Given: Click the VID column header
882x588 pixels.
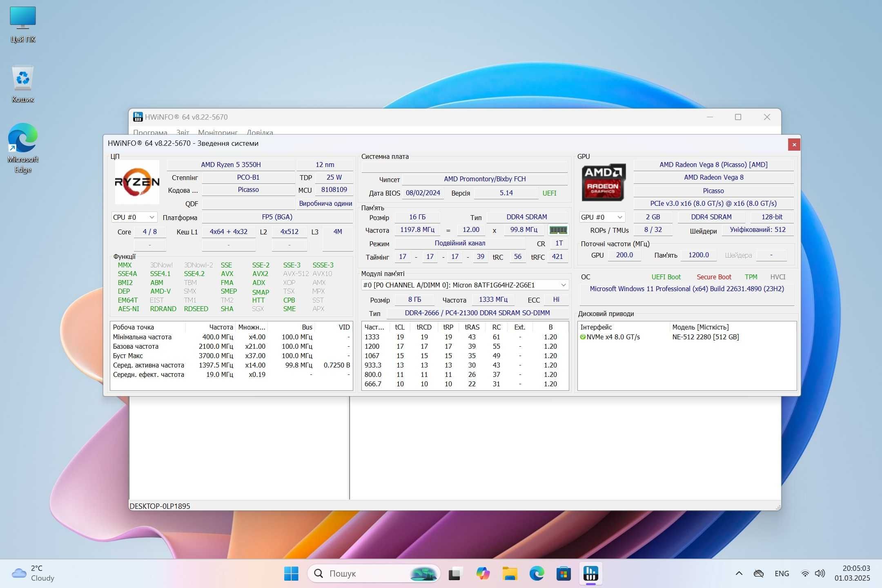Looking at the screenshot, I should point(334,327).
